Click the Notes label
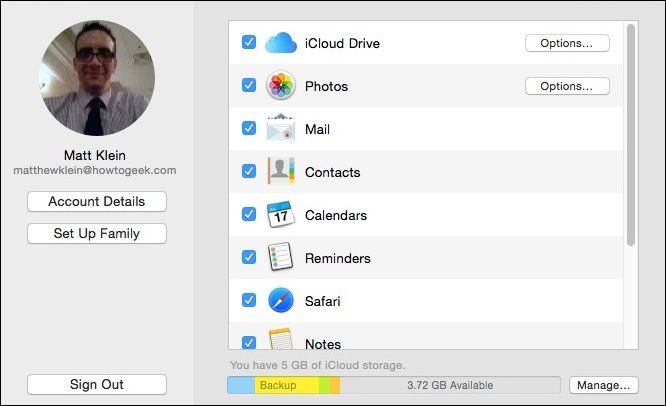The image size is (666, 406). (x=323, y=344)
